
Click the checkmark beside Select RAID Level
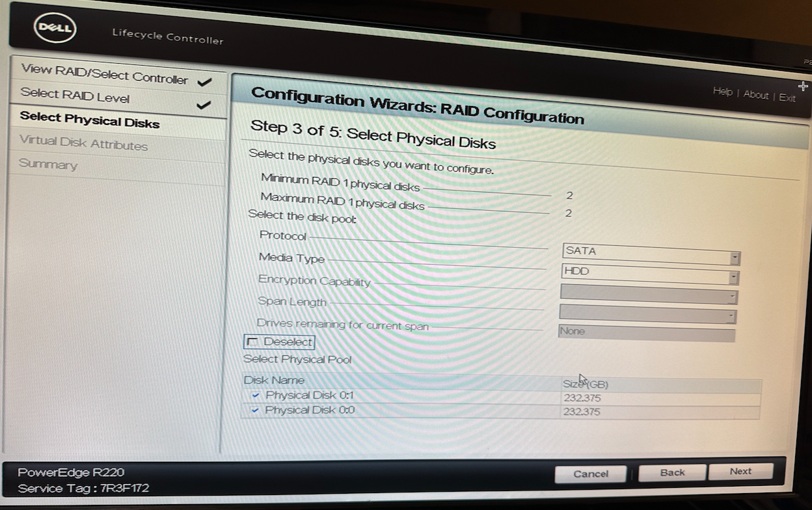(204, 104)
